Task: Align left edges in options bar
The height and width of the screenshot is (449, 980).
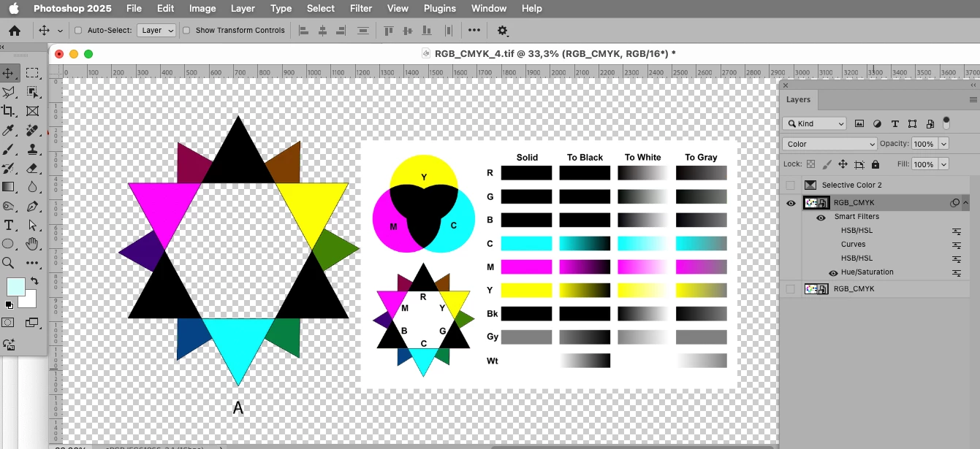Action: (x=304, y=31)
